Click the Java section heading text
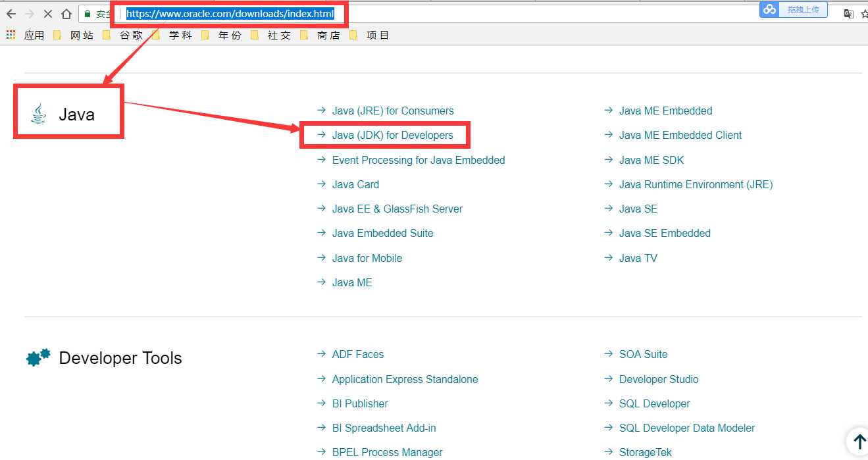The height and width of the screenshot is (460, 868). point(76,114)
